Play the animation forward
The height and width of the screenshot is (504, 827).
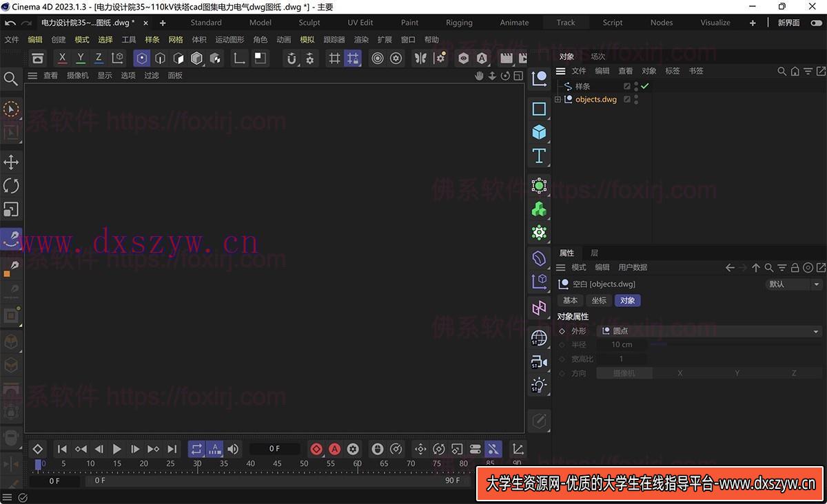click(x=117, y=449)
